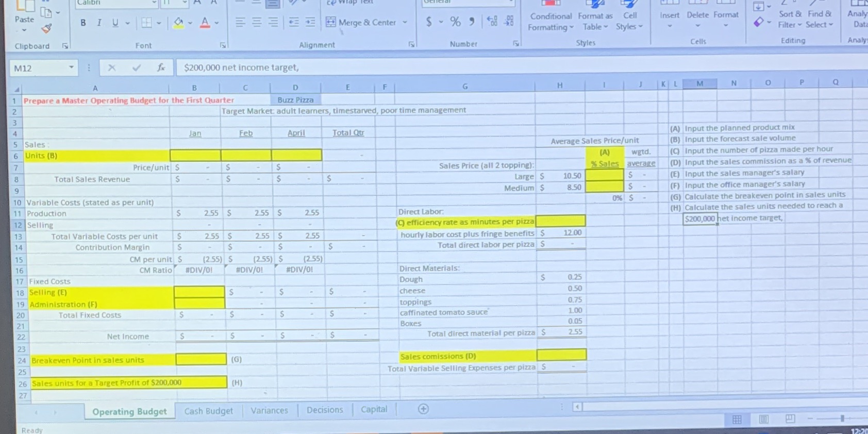868x434 pixels.
Task: Click the Copy icon
Action: pyautogui.click(x=46, y=12)
